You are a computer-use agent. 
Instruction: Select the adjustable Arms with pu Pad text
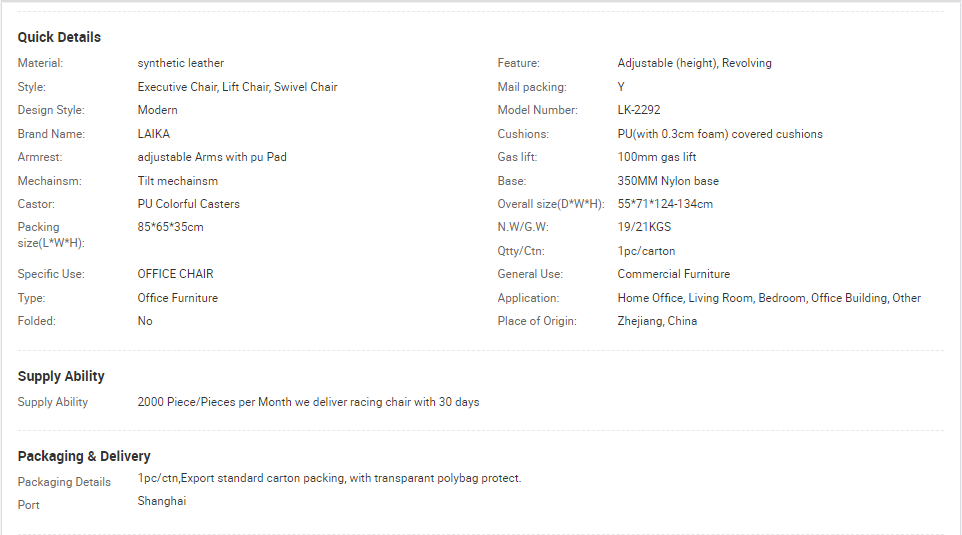coord(212,157)
